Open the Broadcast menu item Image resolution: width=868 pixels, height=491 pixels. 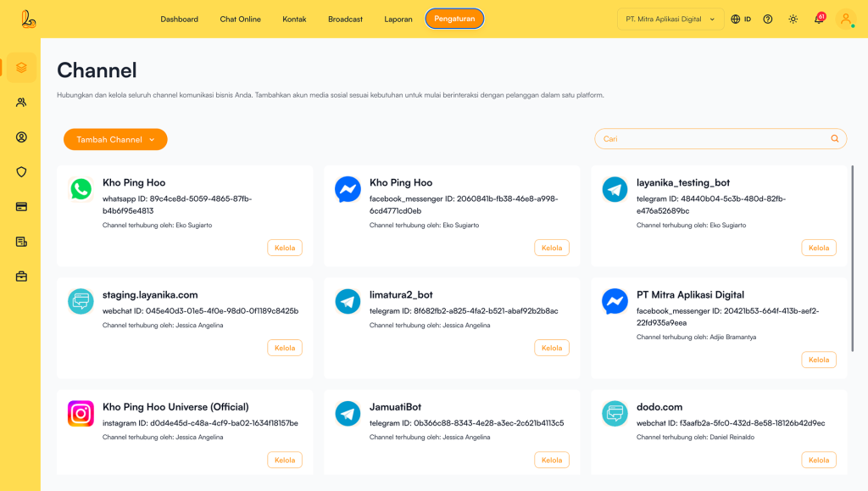point(345,19)
